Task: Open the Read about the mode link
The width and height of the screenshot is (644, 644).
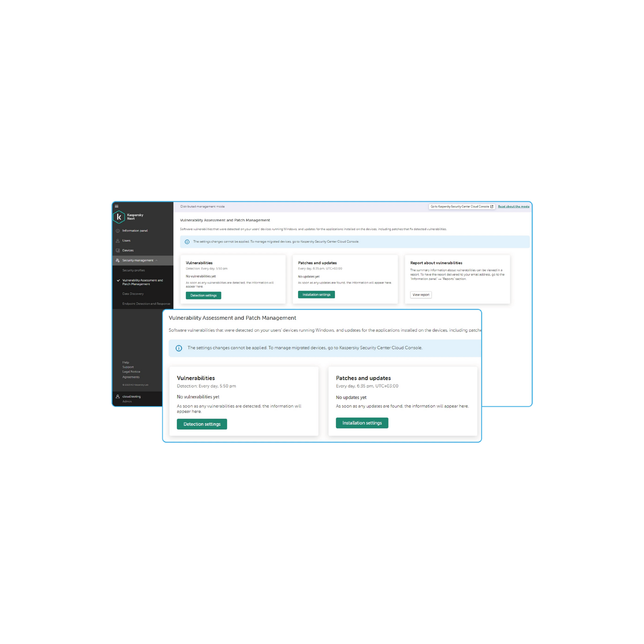Action: (x=513, y=207)
